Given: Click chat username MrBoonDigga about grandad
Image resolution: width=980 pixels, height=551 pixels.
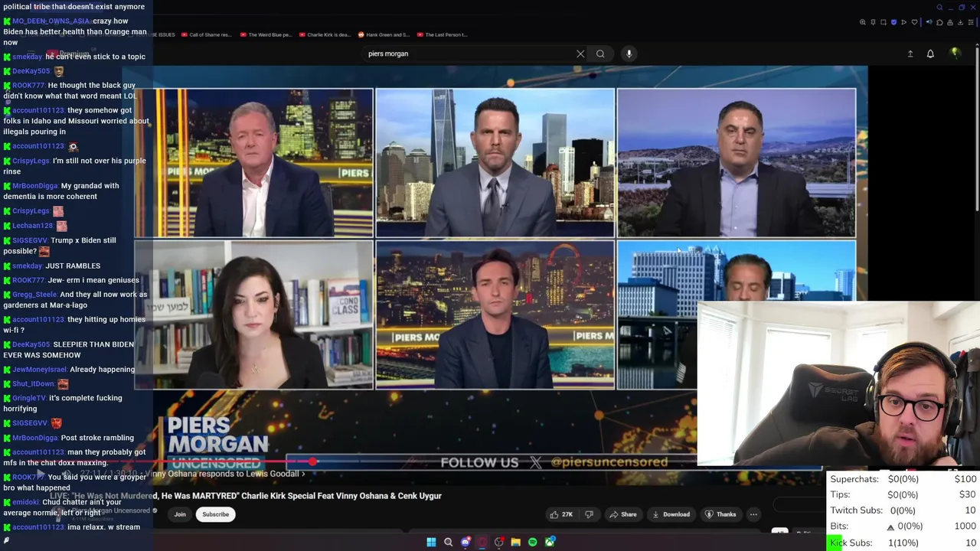Looking at the screenshot, I should click(35, 186).
